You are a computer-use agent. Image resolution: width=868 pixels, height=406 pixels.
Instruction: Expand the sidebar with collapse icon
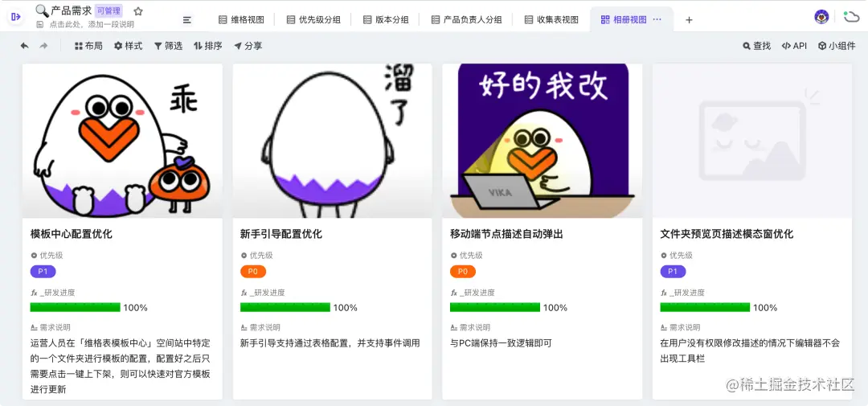click(x=15, y=17)
